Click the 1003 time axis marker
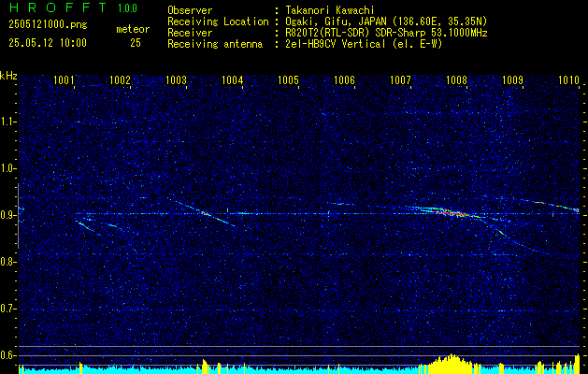This screenshot has height=374, width=588. (176, 79)
